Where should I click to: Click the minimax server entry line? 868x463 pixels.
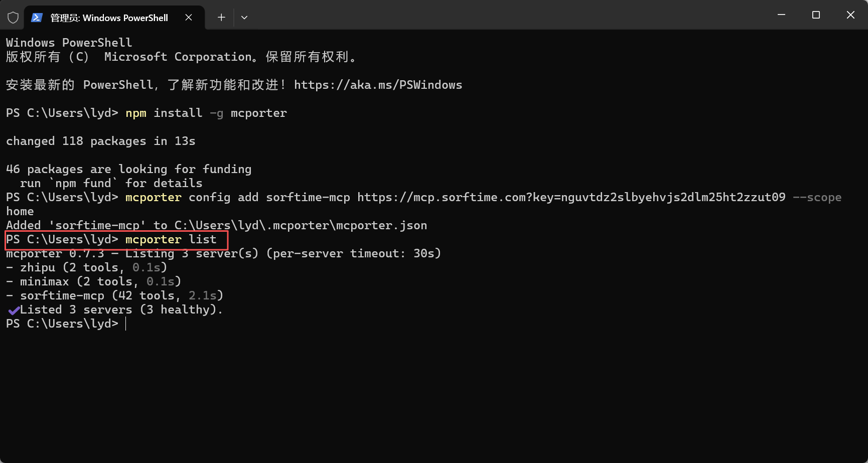pyautogui.click(x=93, y=282)
